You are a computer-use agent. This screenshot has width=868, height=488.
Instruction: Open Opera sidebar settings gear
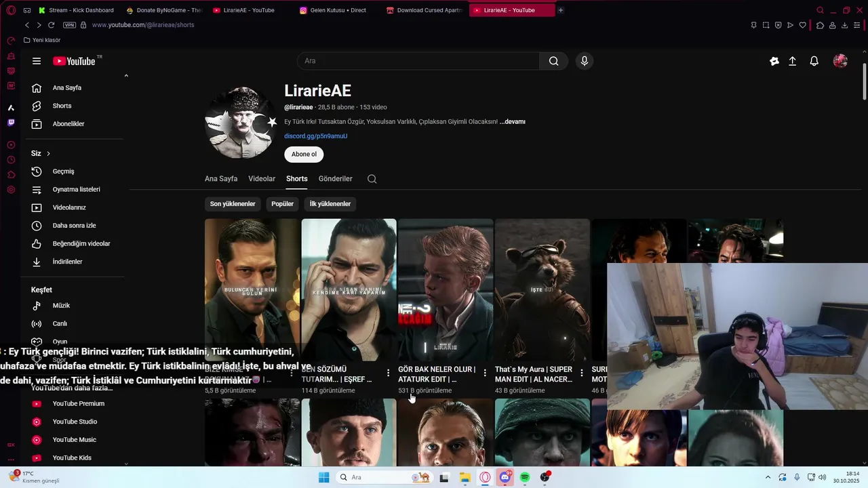pos(11,190)
